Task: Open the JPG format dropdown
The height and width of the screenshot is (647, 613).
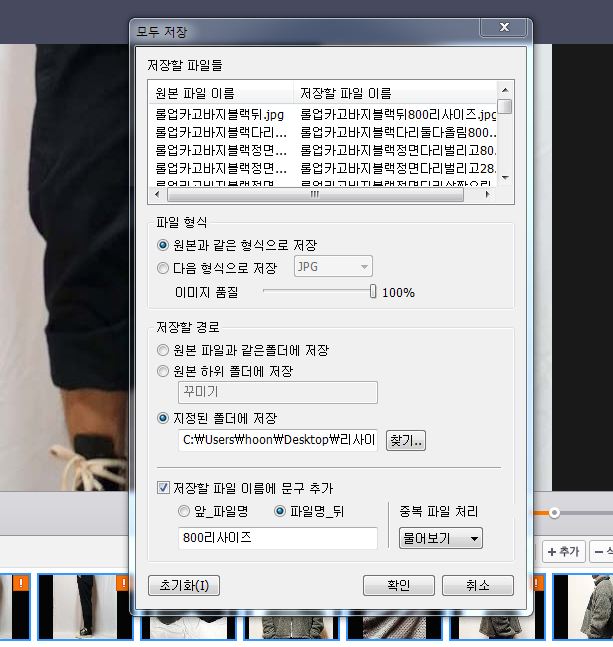Action: click(x=333, y=267)
